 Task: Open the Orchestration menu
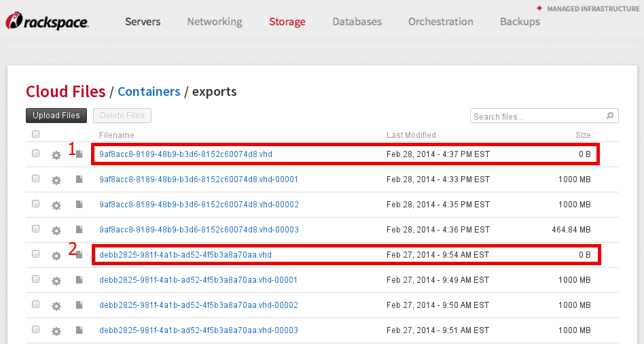(x=441, y=21)
